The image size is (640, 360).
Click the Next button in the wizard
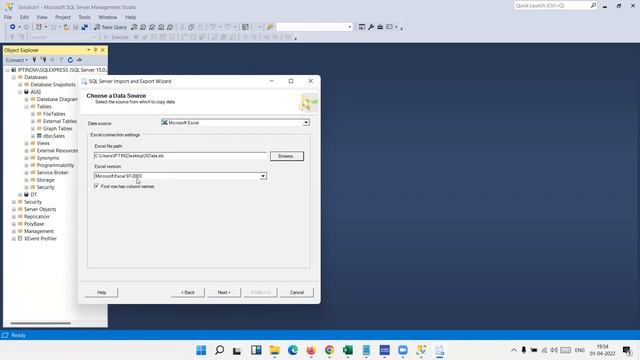tap(224, 292)
